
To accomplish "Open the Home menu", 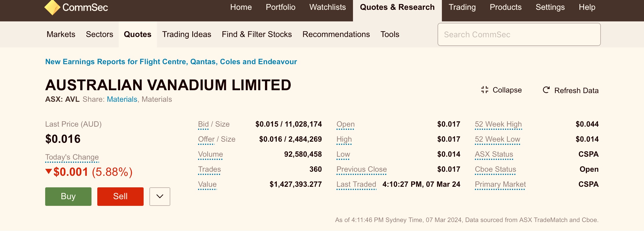I will (x=241, y=7).
